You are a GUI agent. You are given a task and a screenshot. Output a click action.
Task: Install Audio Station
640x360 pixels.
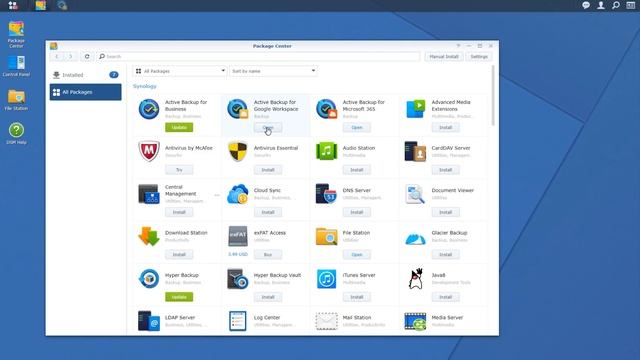pyautogui.click(x=357, y=170)
